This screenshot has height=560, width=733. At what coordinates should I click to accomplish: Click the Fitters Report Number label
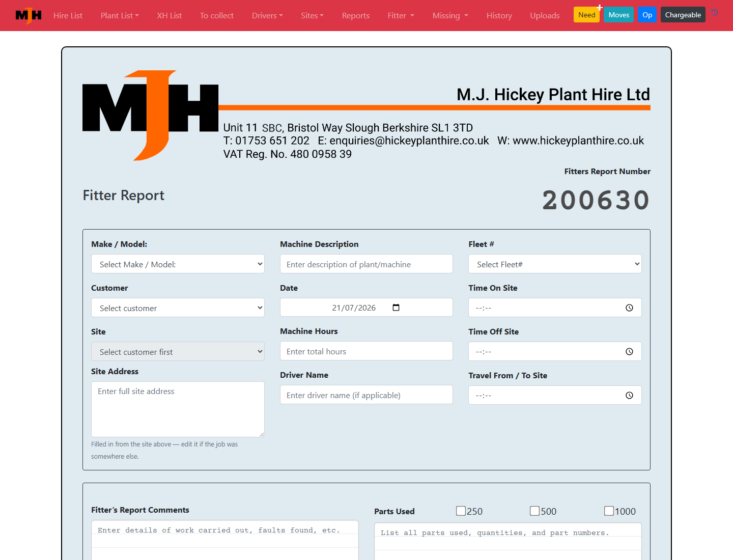[607, 172]
